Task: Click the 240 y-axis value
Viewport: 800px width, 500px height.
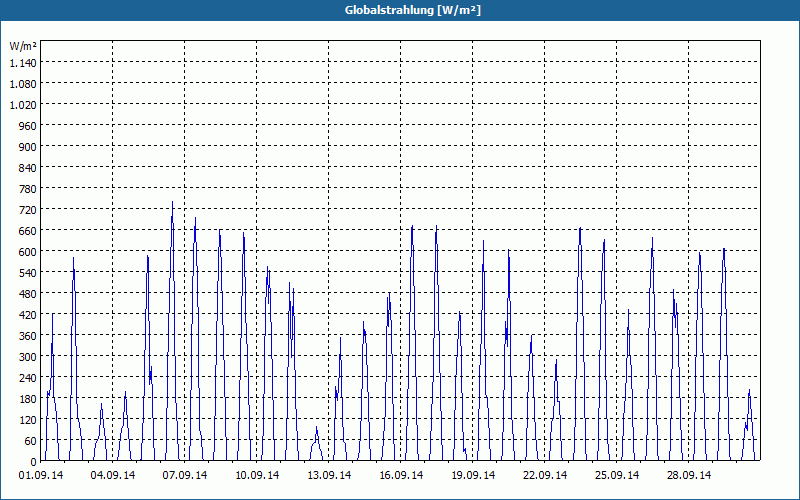Action: coord(29,378)
